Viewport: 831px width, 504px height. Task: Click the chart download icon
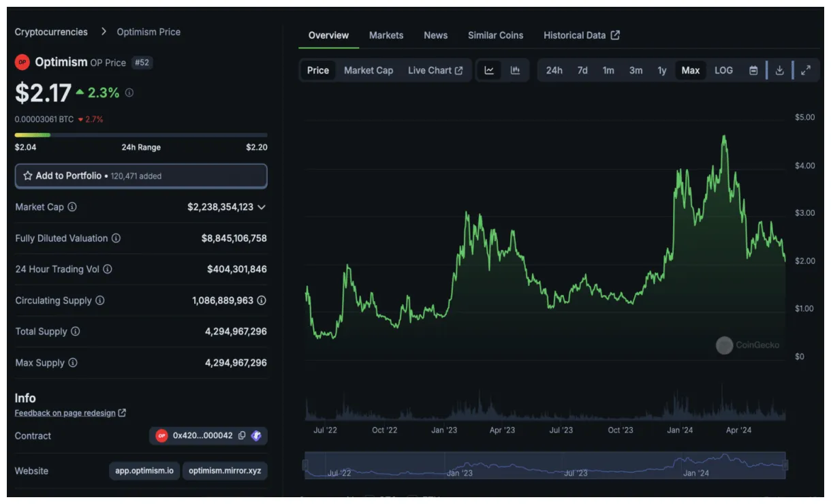point(779,70)
